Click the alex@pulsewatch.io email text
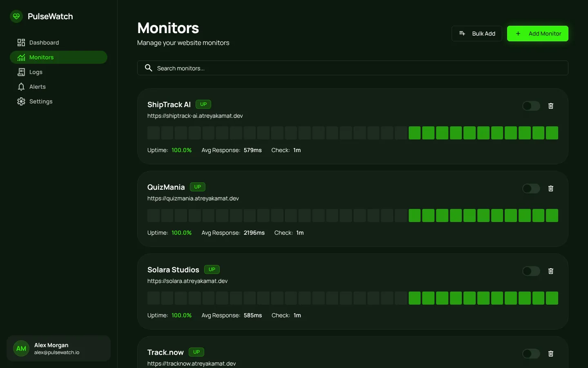Viewport: 588px width, 368px height. pos(57,352)
